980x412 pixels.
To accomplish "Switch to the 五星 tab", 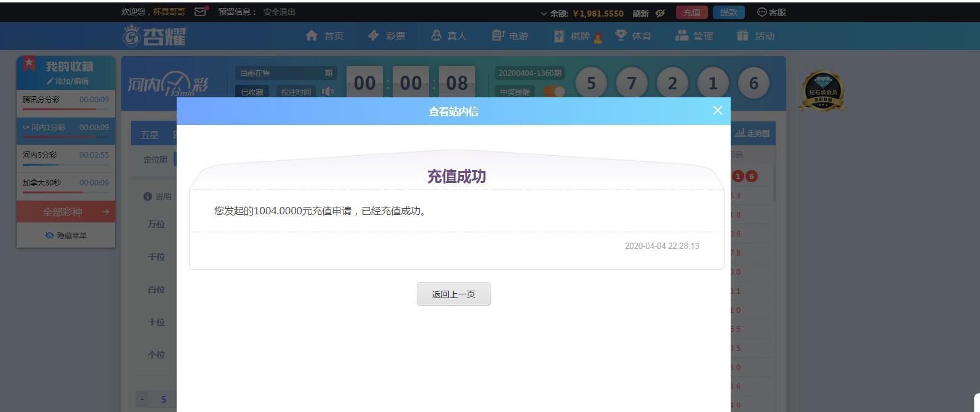I will point(150,134).
